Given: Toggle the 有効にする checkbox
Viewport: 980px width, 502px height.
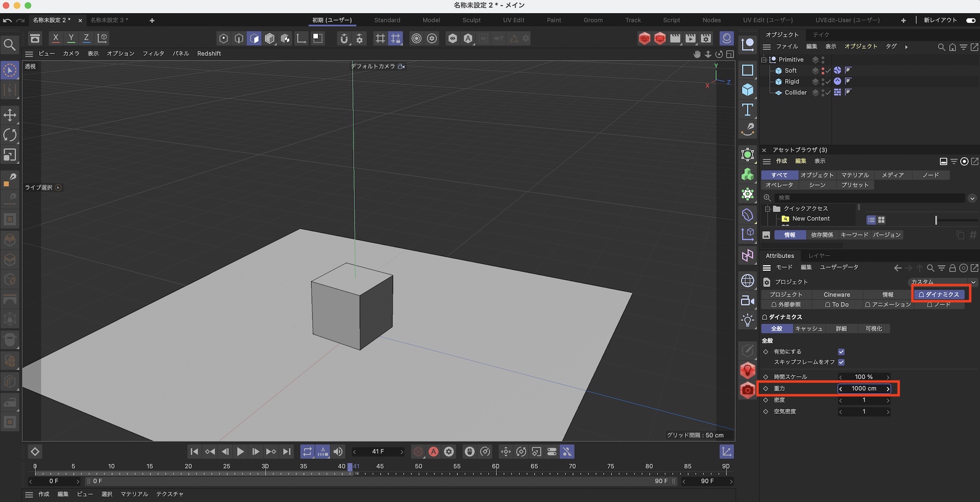Looking at the screenshot, I should click(841, 352).
